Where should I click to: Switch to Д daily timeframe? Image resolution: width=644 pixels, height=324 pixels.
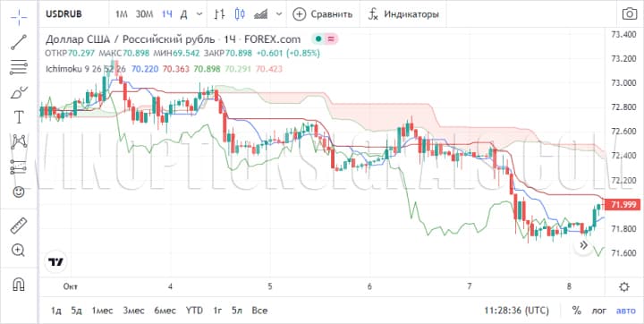point(184,14)
